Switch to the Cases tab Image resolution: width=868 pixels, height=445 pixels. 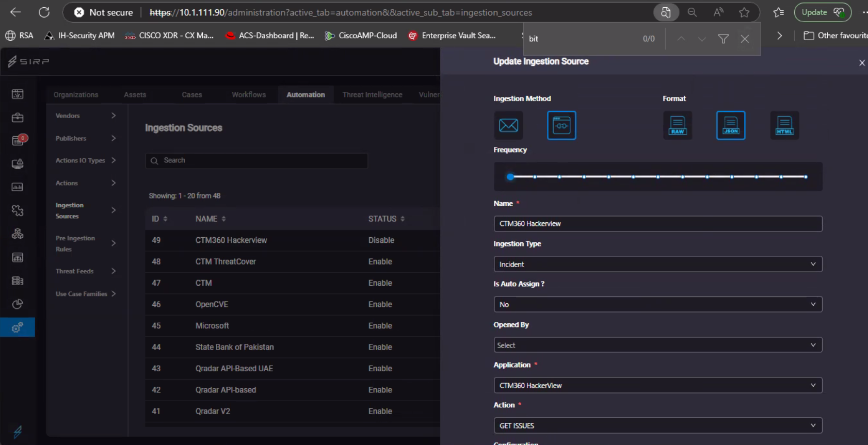pyautogui.click(x=192, y=95)
